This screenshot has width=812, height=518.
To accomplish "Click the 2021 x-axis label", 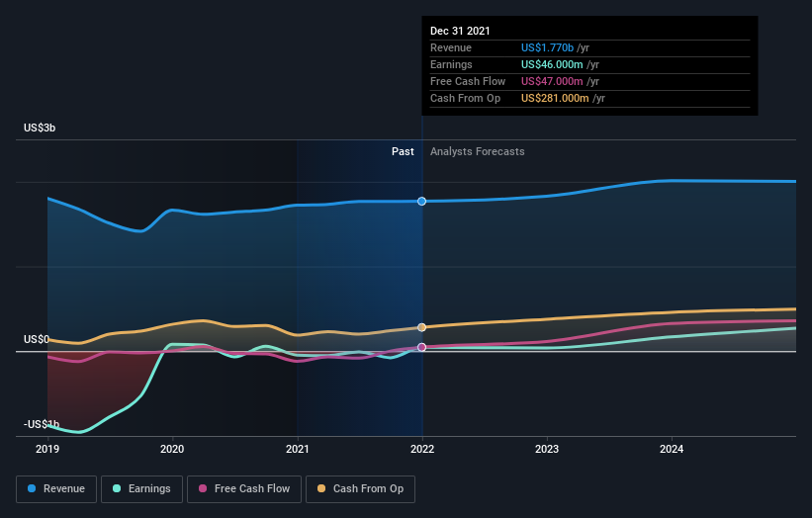I will click(298, 449).
